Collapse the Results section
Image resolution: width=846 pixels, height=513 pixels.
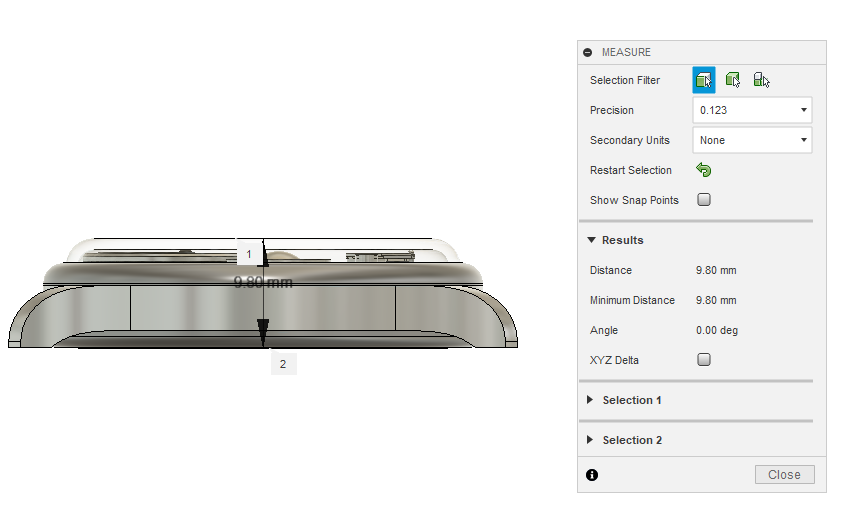tap(592, 240)
